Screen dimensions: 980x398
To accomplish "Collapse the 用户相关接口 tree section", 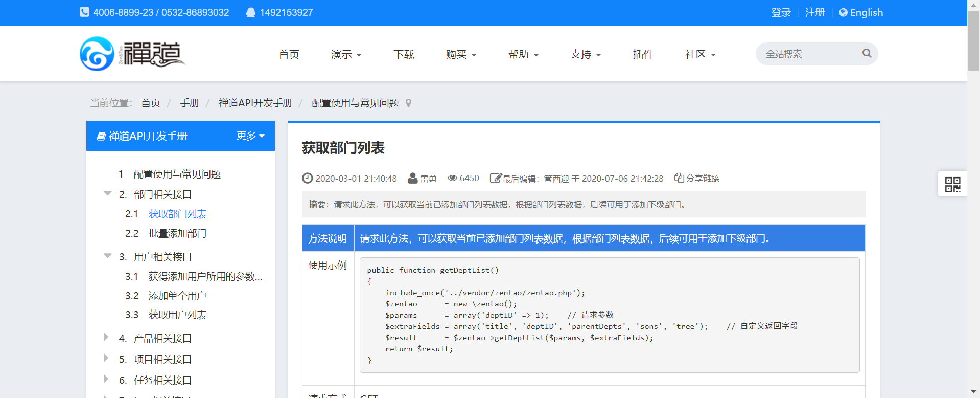I will point(107,256).
